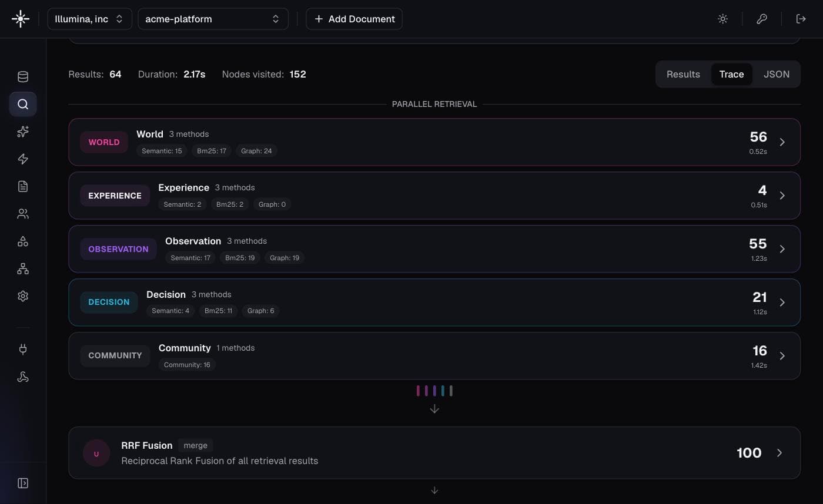Screen dimensions: 823x504
Task: Click Decision's Semantic: 4 chip
Action: [170, 311]
